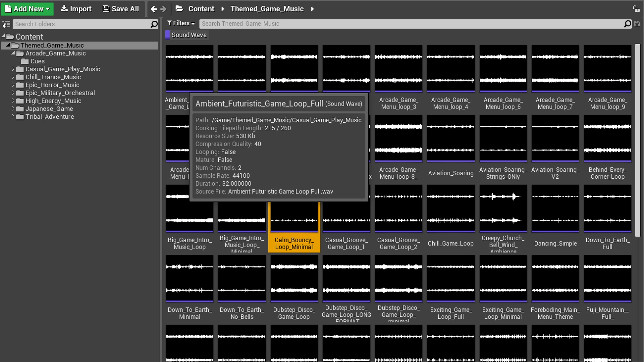
Task: Select Creepy_Church_Bell_Wind_Ambience asset
Action: point(503,218)
